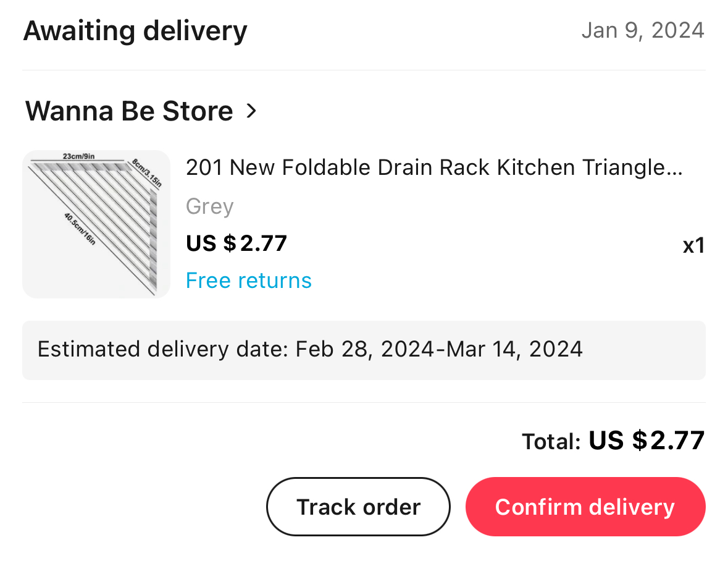Open the drain rack product thumbnail
Screen dimensions: 728x566
tap(96, 224)
